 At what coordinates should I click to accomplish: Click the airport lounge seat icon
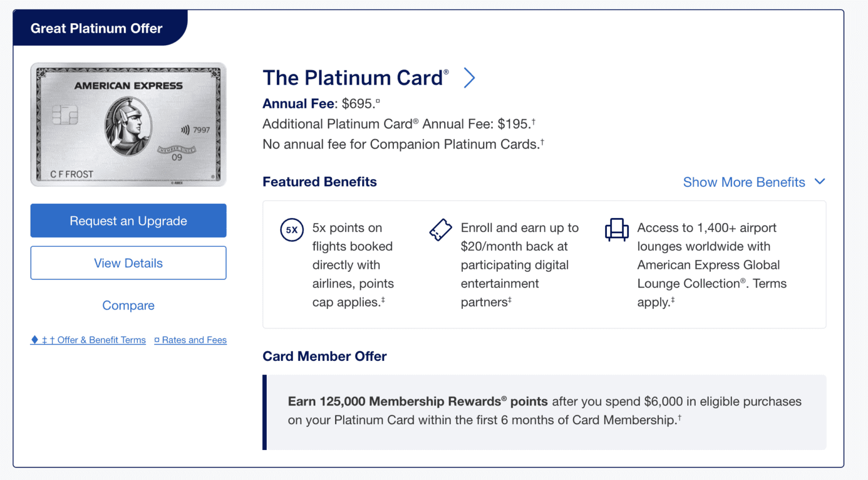point(617,230)
